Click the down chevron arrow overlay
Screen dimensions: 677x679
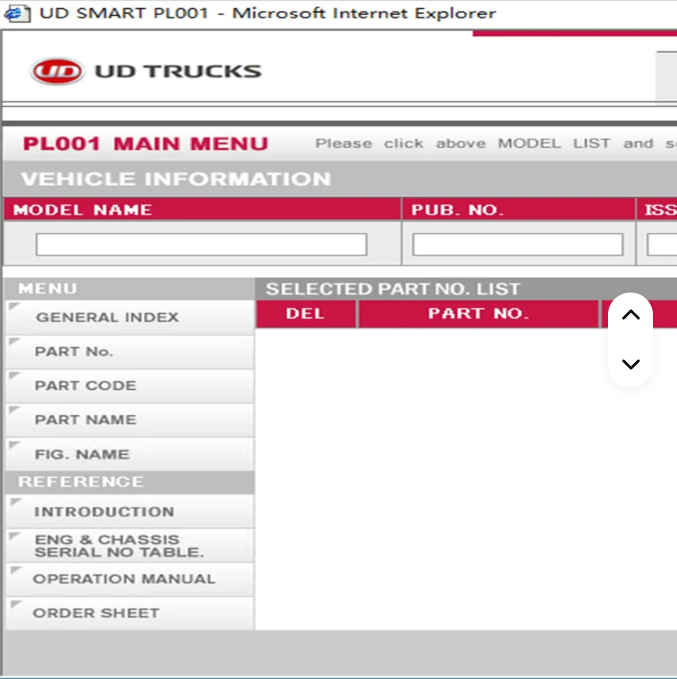click(631, 364)
